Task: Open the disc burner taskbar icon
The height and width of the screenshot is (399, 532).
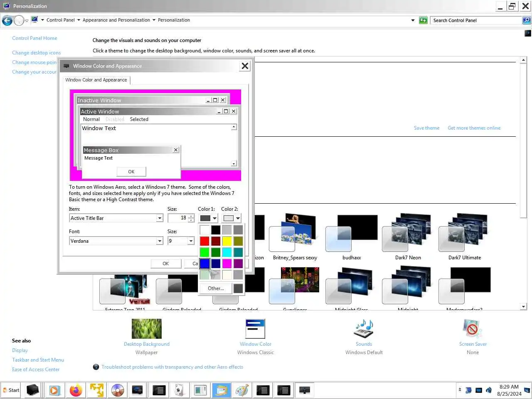Action: 118,390
